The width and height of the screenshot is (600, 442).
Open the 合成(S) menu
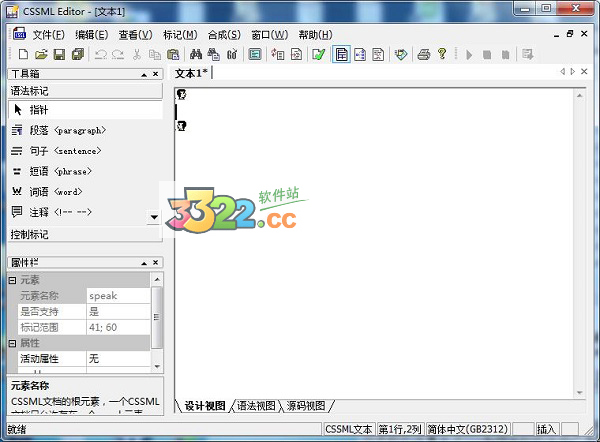(224, 35)
